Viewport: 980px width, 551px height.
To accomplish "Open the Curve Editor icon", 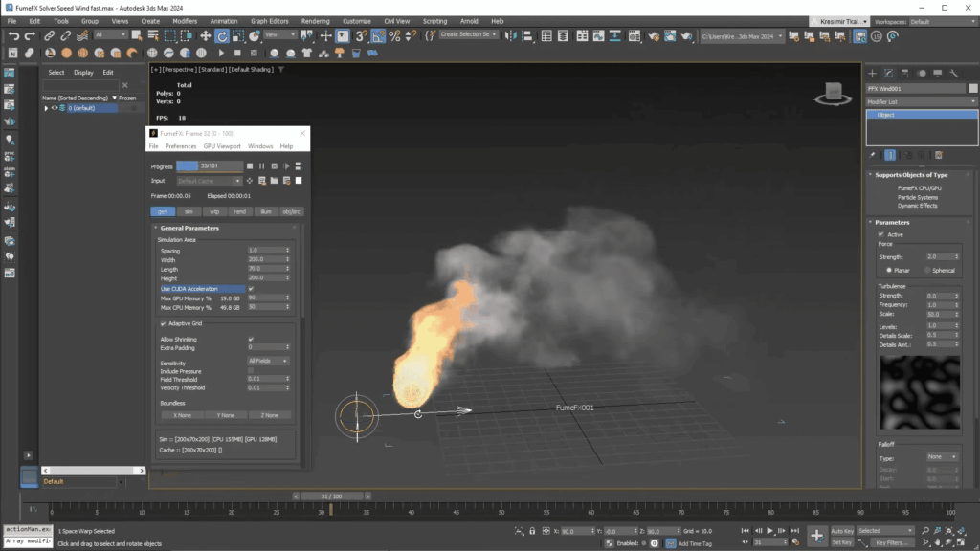I will tap(599, 36).
